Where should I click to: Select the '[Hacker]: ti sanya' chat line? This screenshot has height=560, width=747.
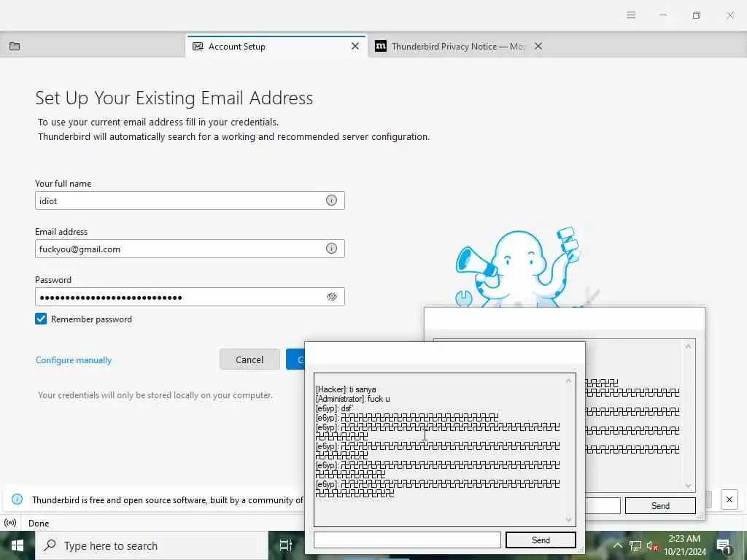[x=346, y=389]
